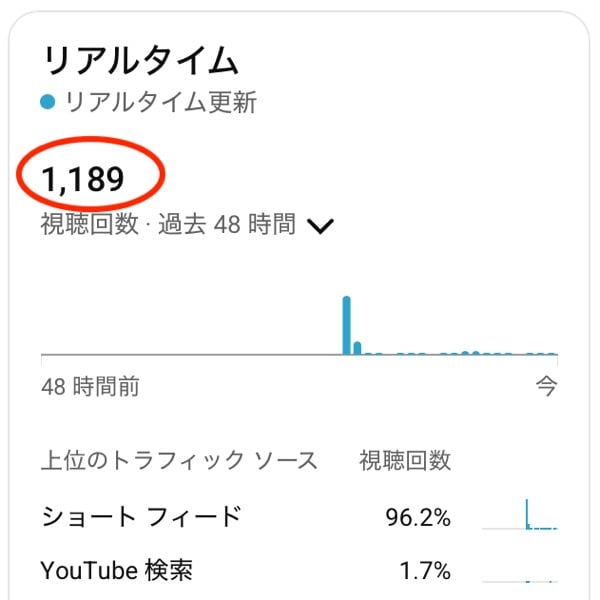Open the ショート フィード traffic source
The width and height of the screenshot is (600, 600).
(141, 517)
